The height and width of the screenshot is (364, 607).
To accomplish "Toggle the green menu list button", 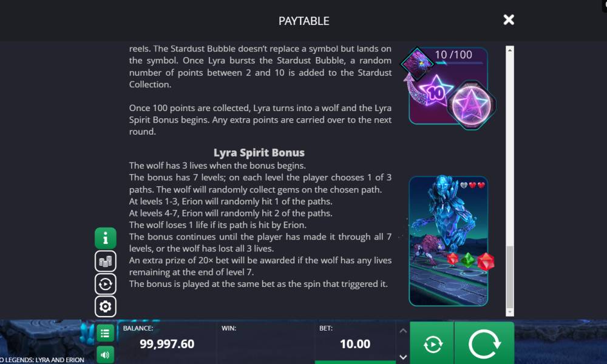I will tap(105, 334).
